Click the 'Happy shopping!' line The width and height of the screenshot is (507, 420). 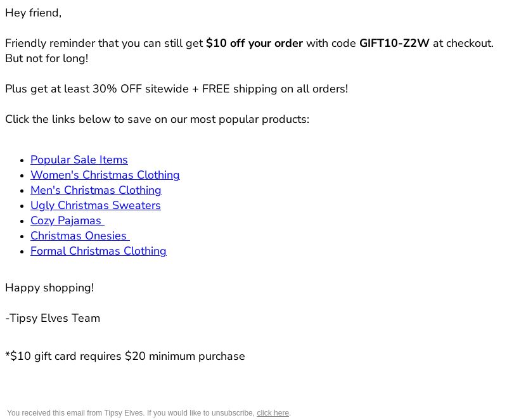tap(49, 288)
